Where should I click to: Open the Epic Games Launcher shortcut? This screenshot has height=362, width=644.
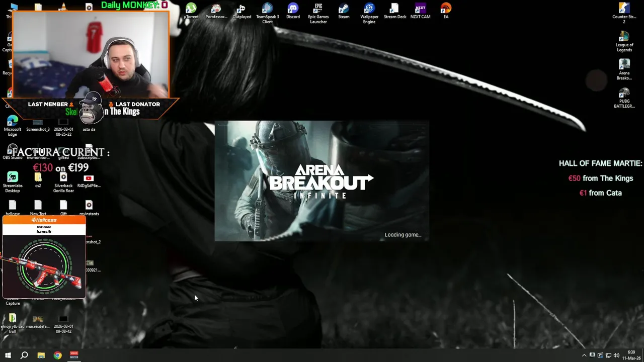tap(318, 13)
